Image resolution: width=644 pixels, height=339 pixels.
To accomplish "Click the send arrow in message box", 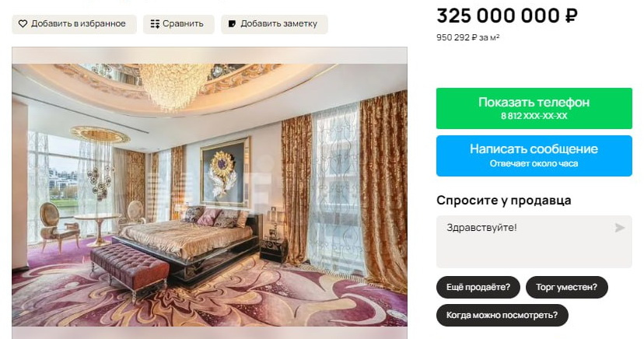I will tap(619, 228).
